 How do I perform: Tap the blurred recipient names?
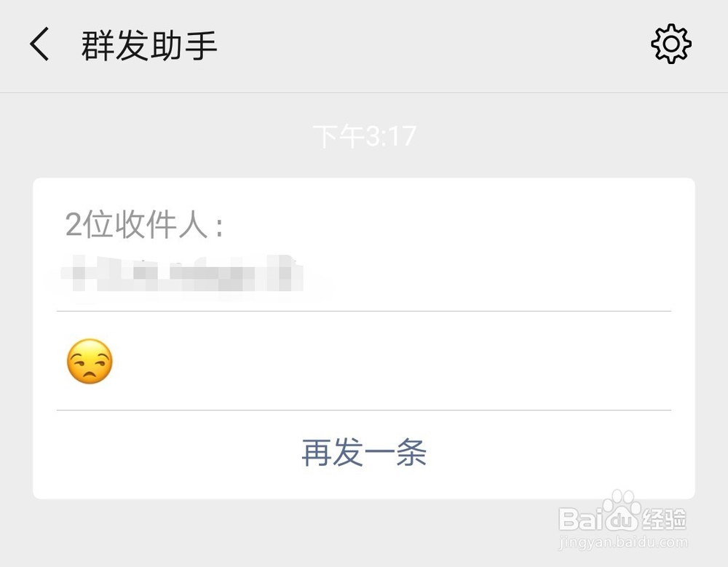click(182, 274)
